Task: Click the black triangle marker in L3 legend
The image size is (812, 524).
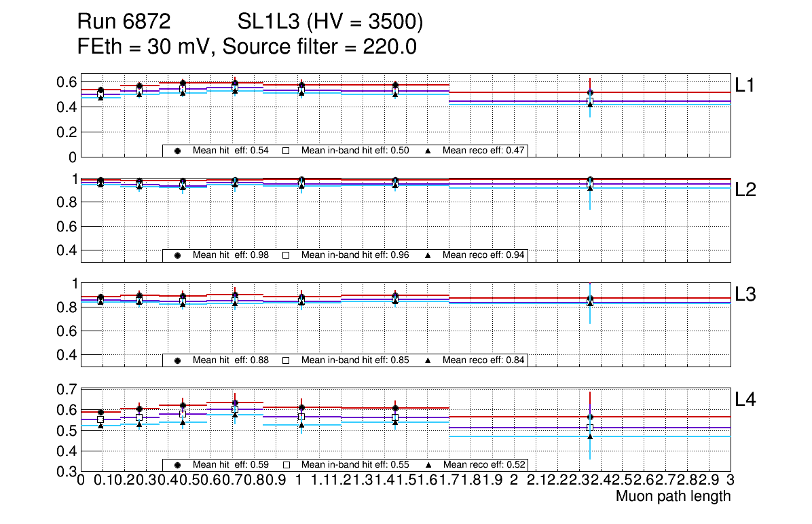Action: pos(428,360)
